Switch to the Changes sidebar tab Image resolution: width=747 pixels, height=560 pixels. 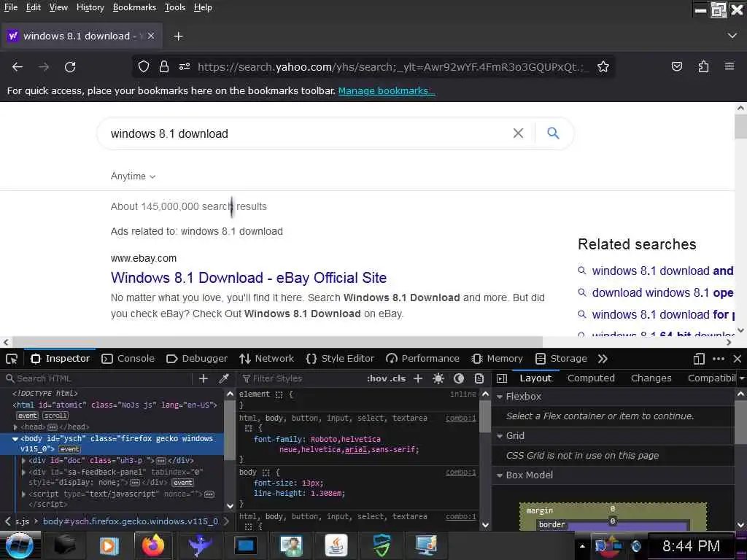[651, 378]
